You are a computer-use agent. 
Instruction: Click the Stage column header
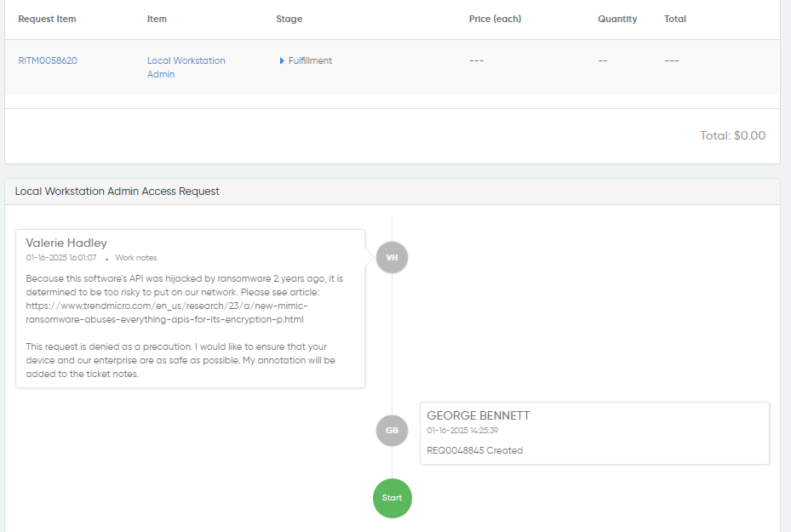tap(289, 19)
